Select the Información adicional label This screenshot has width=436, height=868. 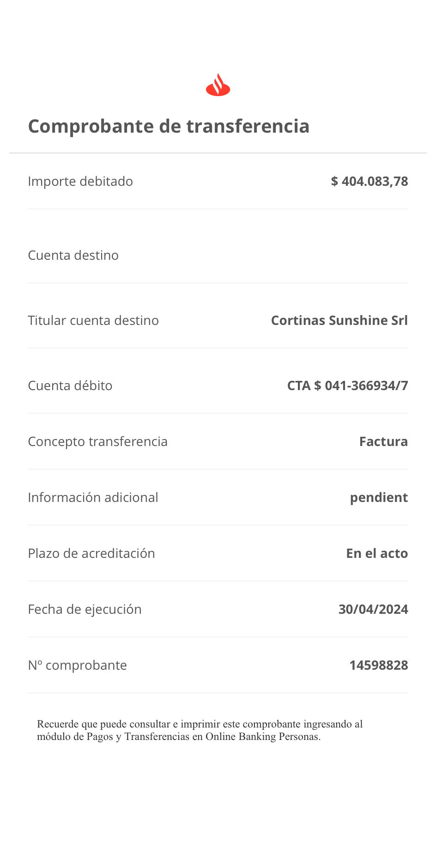pyautogui.click(x=93, y=497)
